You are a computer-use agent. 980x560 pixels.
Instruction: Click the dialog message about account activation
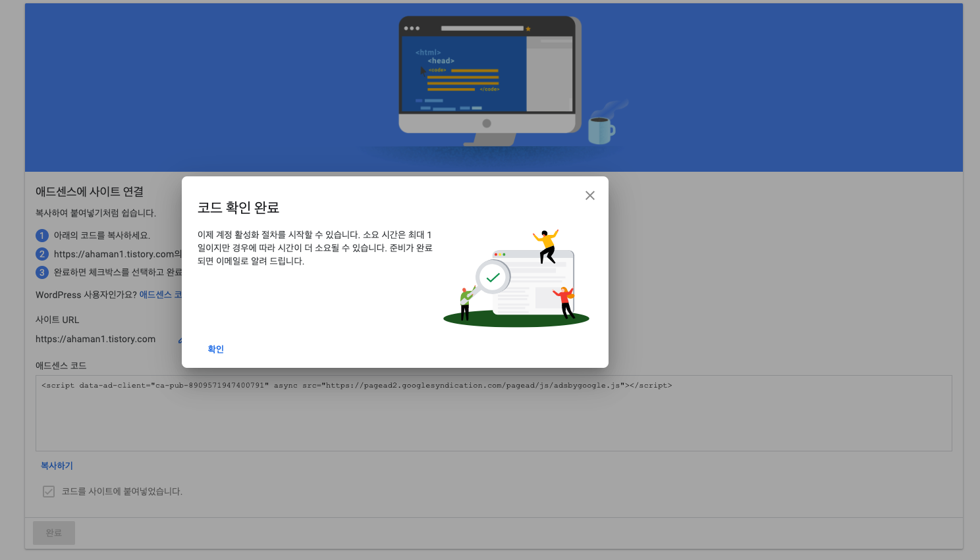pos(315,248)
